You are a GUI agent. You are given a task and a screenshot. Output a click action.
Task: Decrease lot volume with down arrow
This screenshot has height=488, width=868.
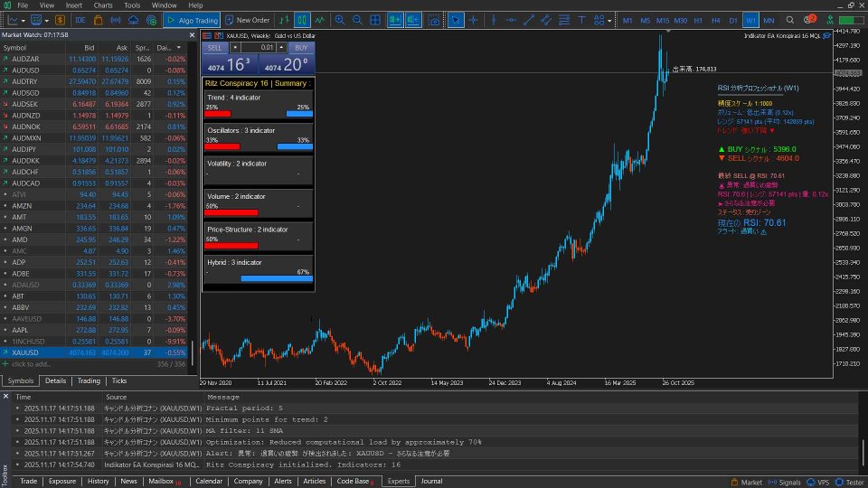pos(235,48)
